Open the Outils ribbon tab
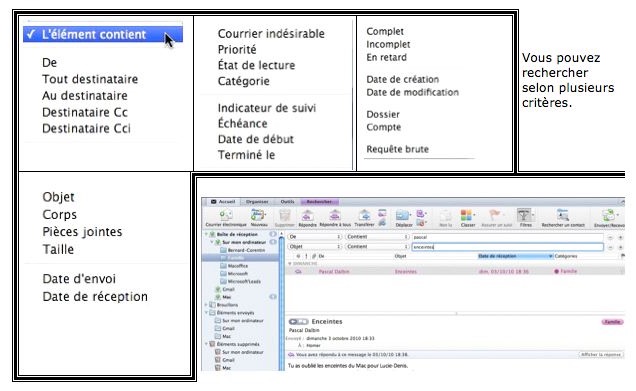This screenshot has height=391, width=636. coord(287,202)
